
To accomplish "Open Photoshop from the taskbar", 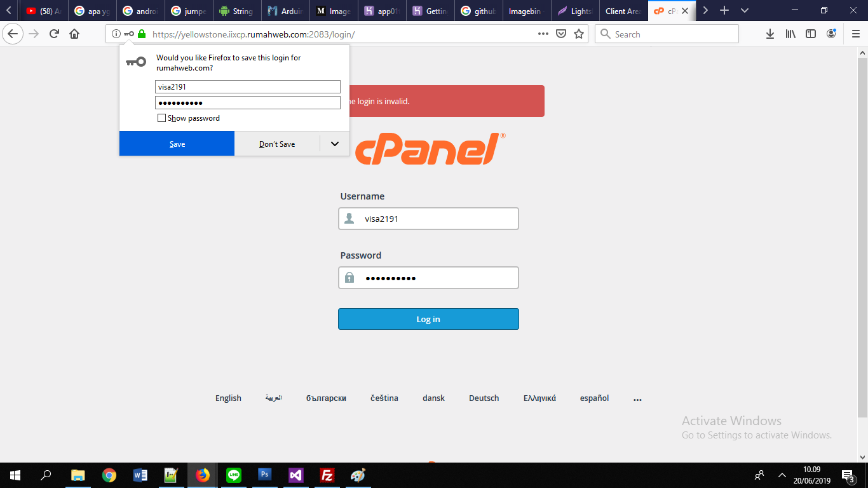I will 265,475.
